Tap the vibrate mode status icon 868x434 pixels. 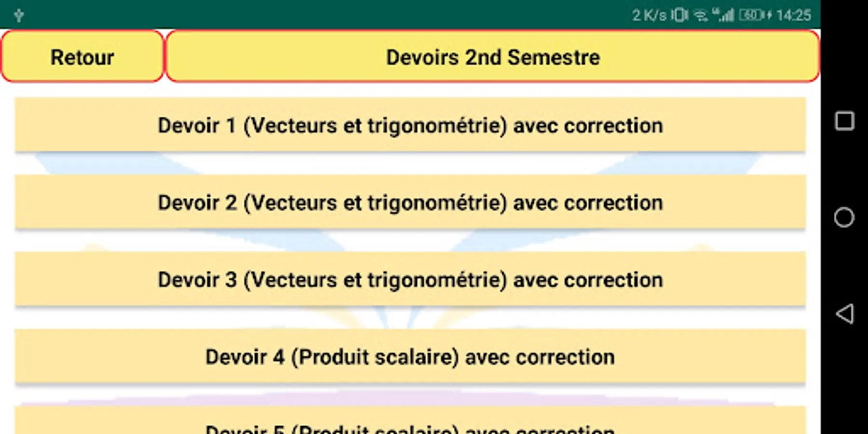(x=679, y=15)
